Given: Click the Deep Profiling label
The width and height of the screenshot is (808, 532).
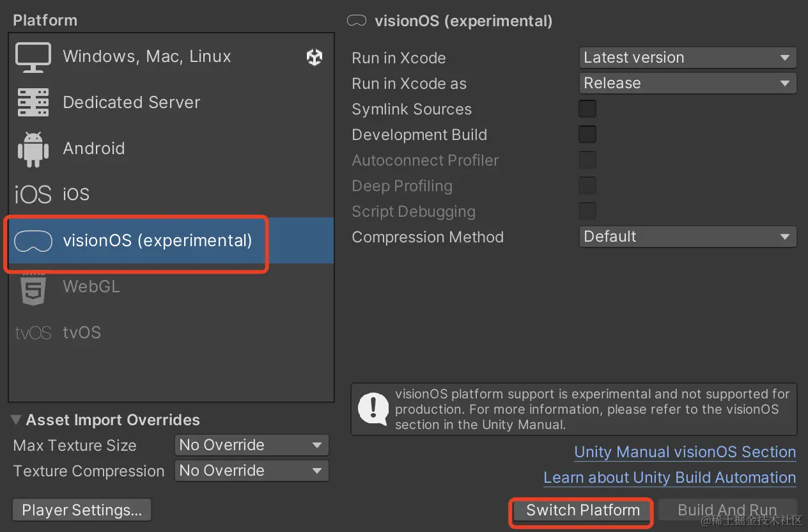Looking at the screenshot, I should [x=402, y=185].
